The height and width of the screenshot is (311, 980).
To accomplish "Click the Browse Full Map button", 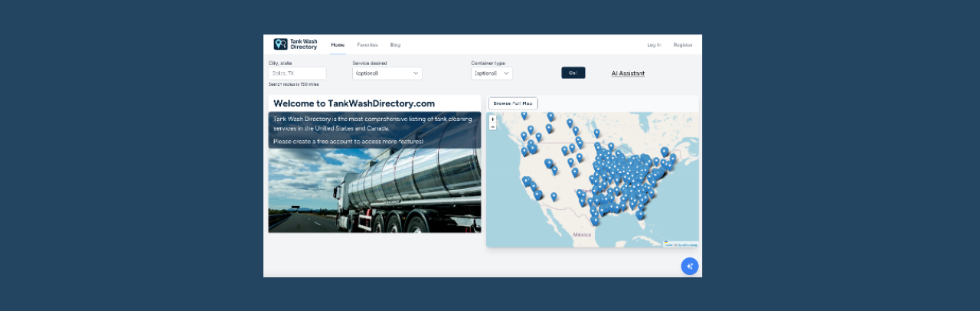I will point(513,103).
